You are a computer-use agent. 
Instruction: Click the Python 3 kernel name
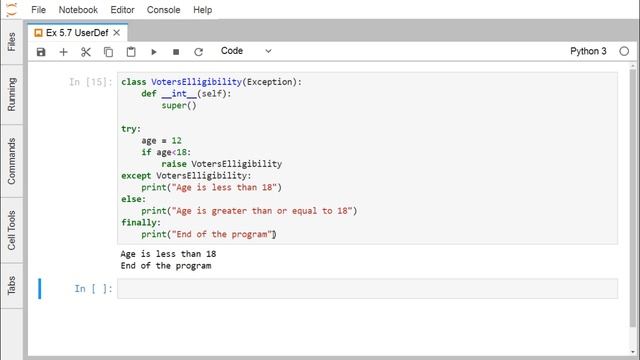pos(588,51)
